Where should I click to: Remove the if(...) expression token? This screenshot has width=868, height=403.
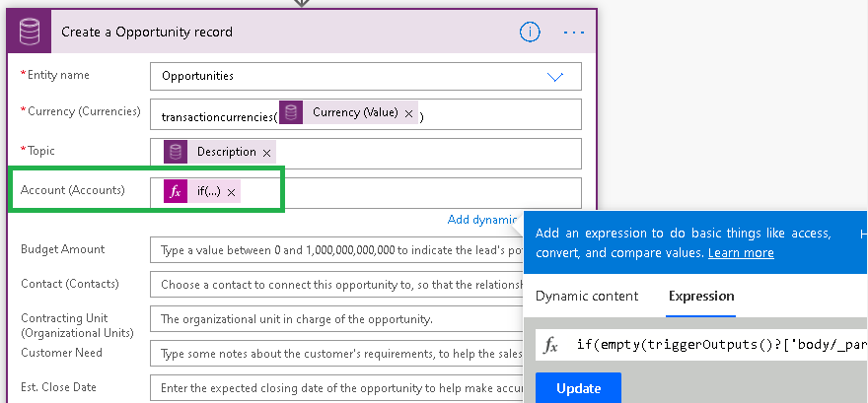[x=231, y=193]
